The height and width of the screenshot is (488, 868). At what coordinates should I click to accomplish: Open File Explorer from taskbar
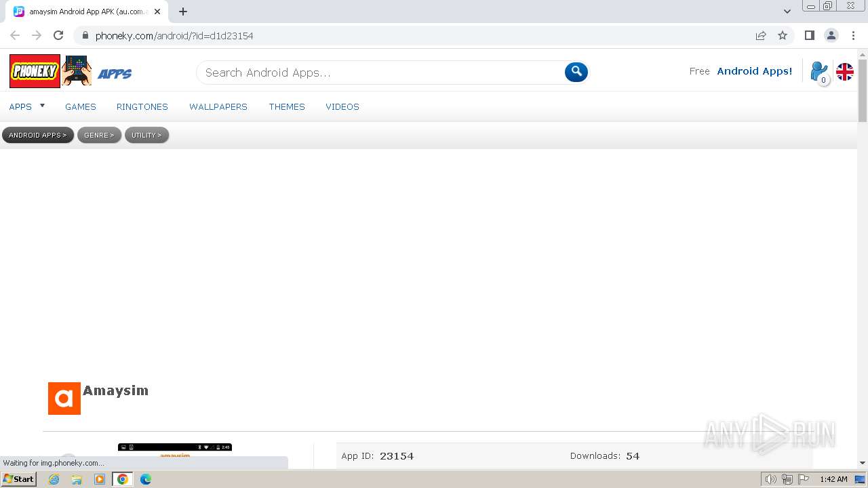click(77, 479)
